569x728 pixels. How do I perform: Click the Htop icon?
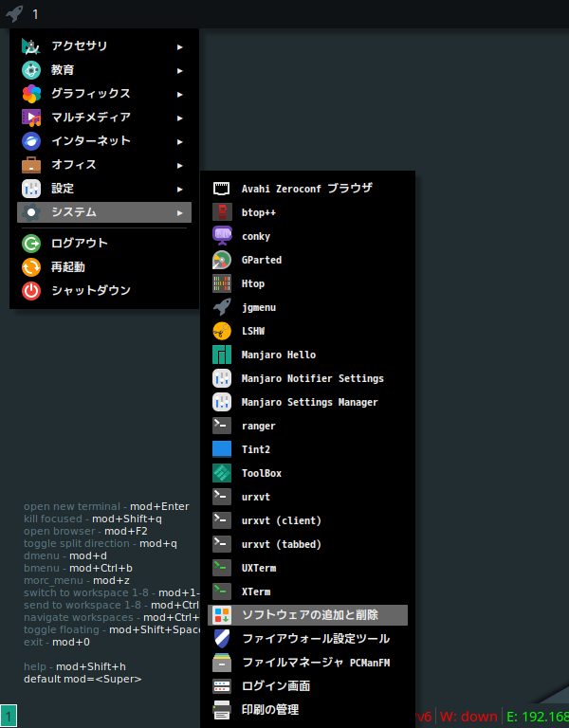(x=222, y=283)
